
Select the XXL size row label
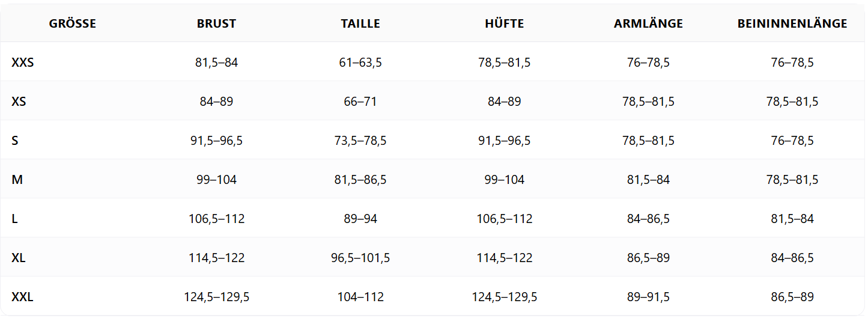tap(23, 297)
